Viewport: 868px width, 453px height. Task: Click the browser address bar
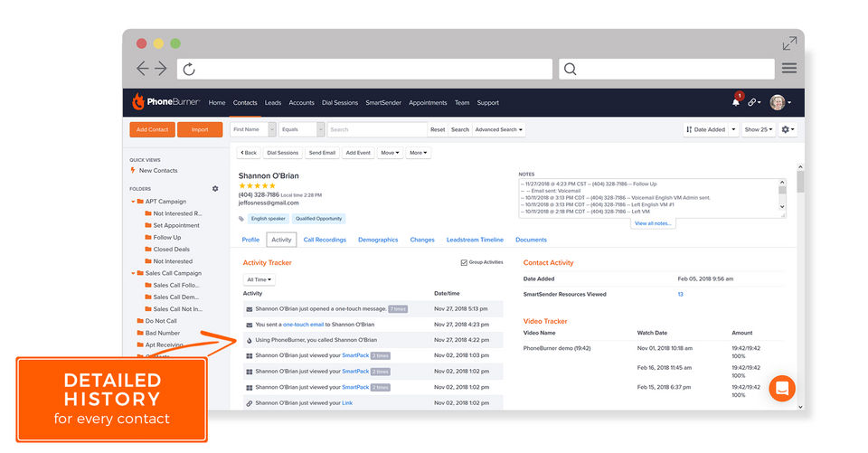tap(364, 70)
